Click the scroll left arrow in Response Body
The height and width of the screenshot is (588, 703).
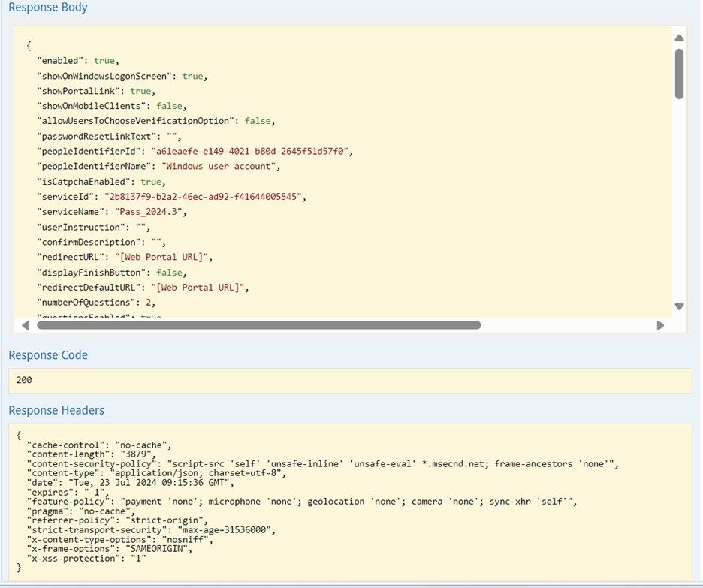tap(26, 325)
